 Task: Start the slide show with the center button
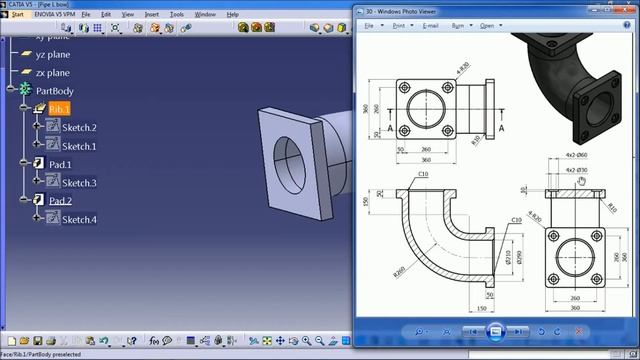pos(496,332)
